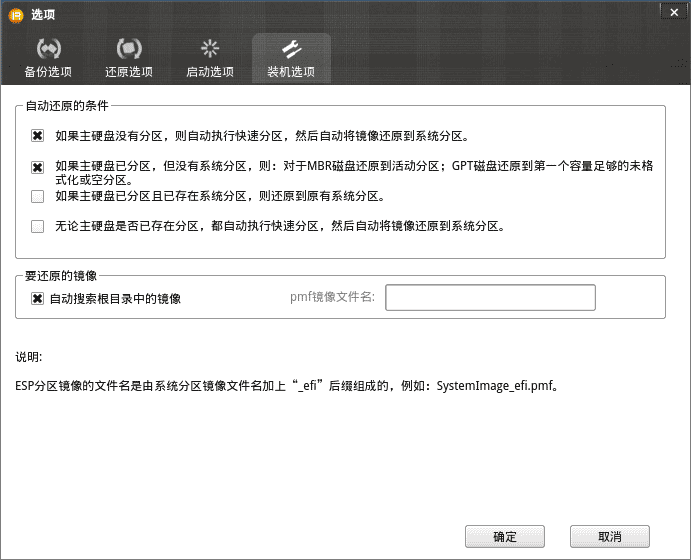The width and height of the screenshot is (691, 560).
Task: Open the 启动选项 tab label
Action: (x=210, y=72)
